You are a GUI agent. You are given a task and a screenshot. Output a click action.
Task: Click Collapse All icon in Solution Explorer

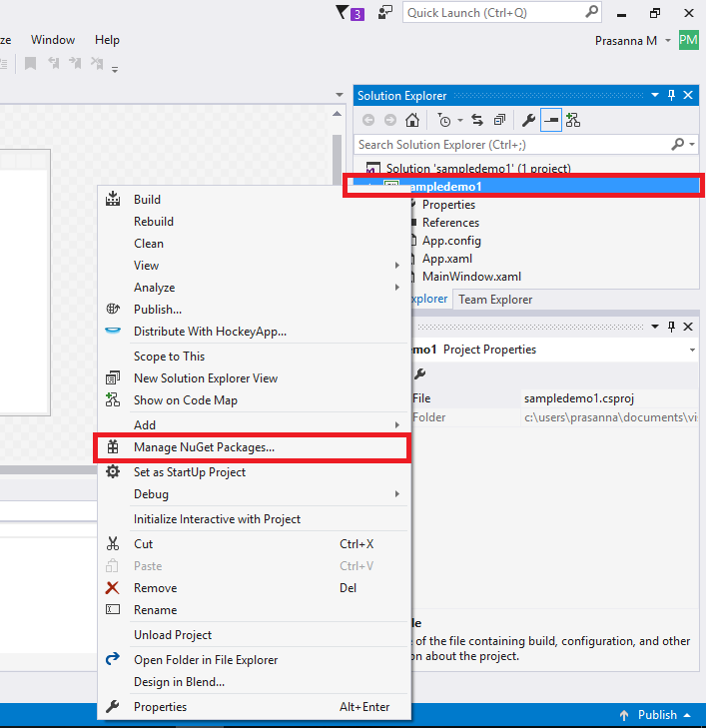pos(499,120)
